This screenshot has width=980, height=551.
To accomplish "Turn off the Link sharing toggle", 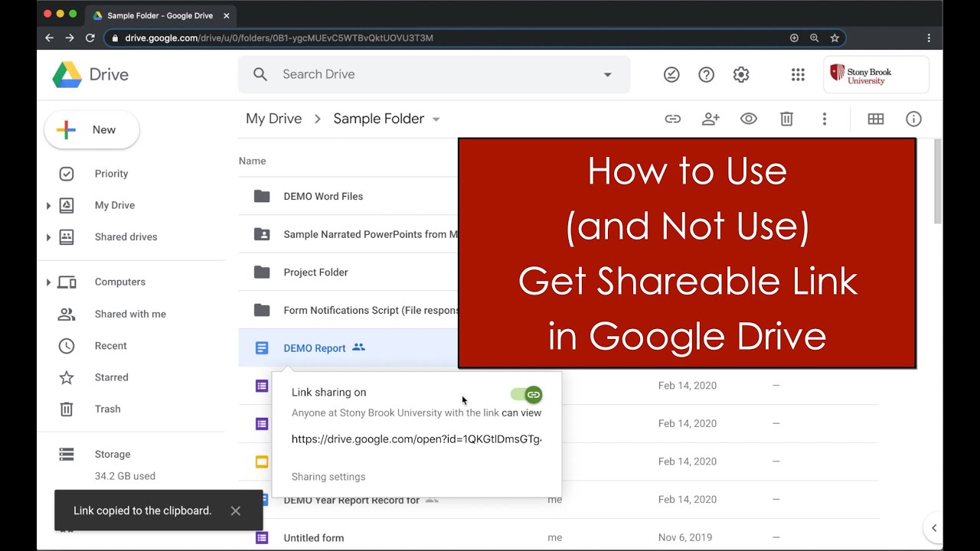I will (x=527, y=395).
